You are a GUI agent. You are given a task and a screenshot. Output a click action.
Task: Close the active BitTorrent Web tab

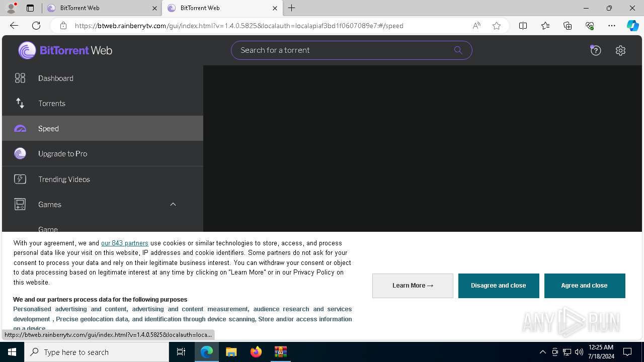pyautogui.click(x=275, y=8)
